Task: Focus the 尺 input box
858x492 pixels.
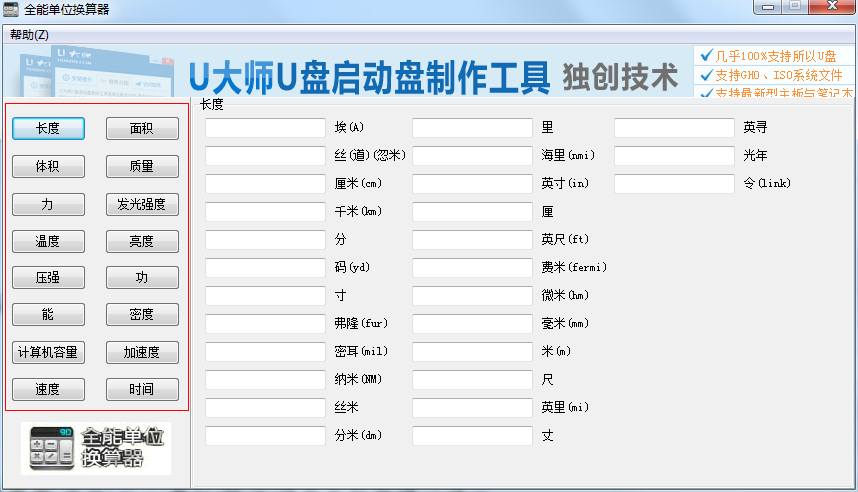Action: pos(472,380)
